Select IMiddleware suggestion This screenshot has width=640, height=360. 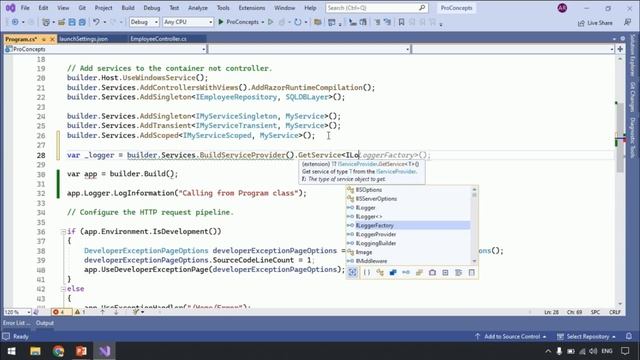pyautogui.click(x=408, y=261)
